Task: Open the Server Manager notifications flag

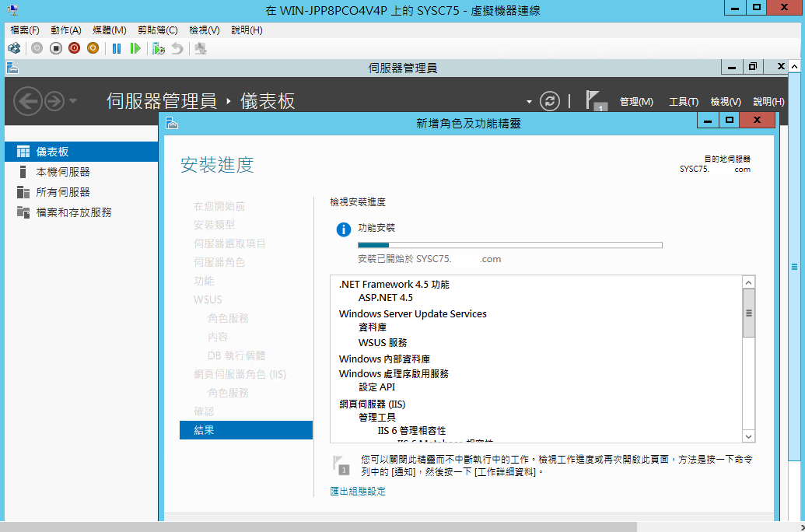Action: (596, 100)
